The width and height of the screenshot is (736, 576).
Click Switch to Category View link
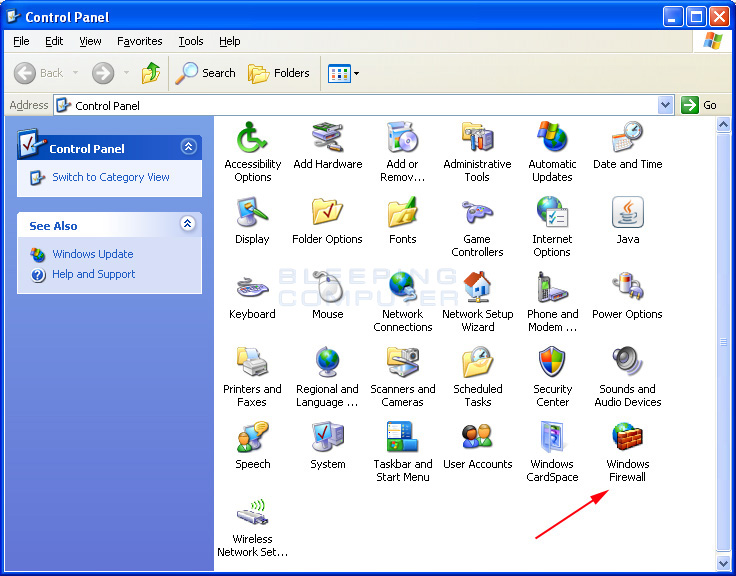(111, 177)
